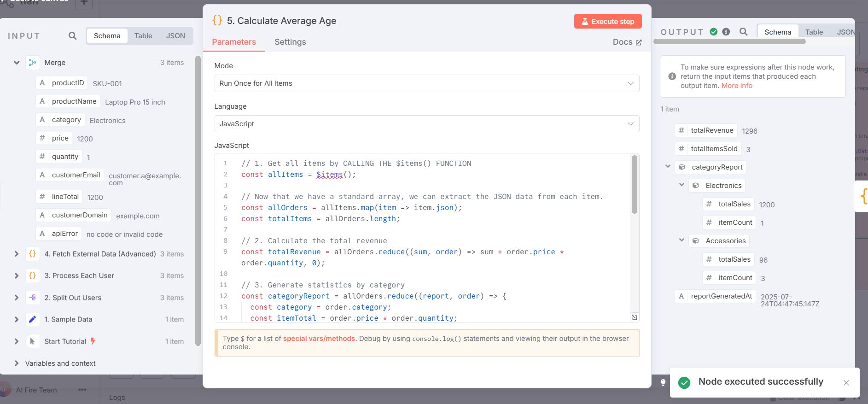Expand the 1. Sample Data node
Screen dimensions: 868x404
pyautogui.click(x=17, y=319)
